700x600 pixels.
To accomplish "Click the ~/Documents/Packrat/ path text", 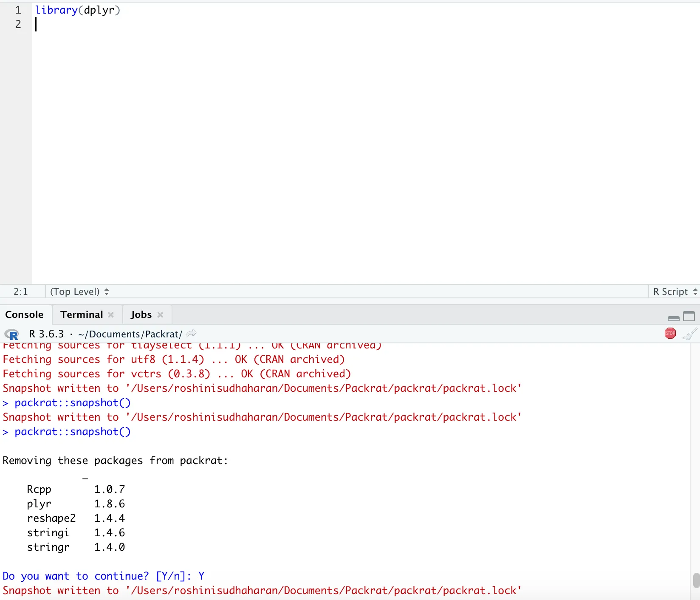I will tap(130, 334).
